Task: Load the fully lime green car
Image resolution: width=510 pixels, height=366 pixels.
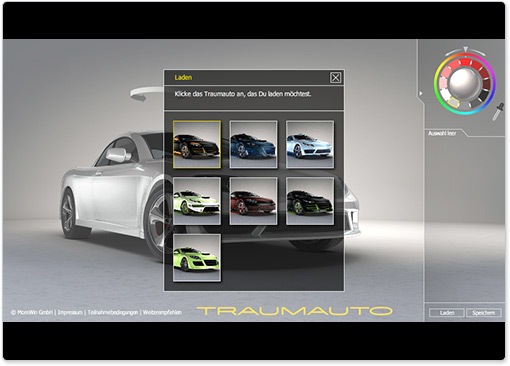Action: pos(197,258)
